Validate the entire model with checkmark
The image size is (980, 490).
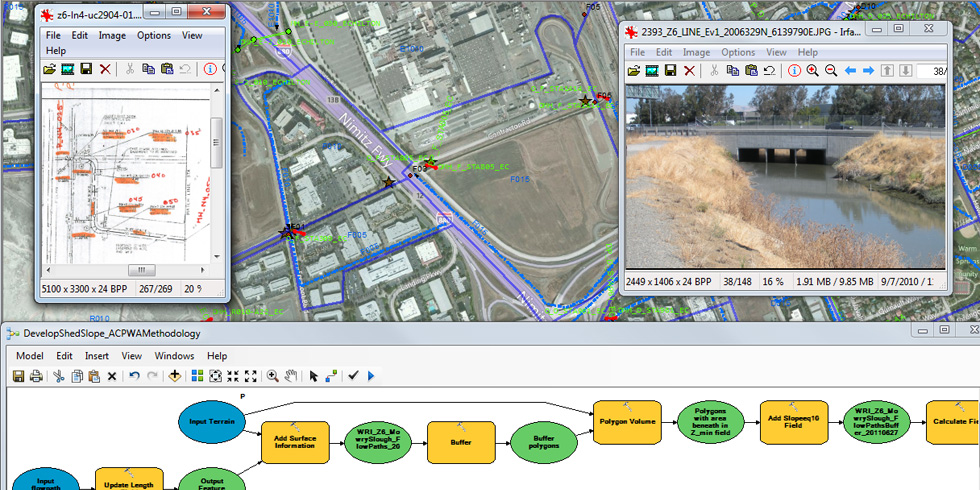354,376
